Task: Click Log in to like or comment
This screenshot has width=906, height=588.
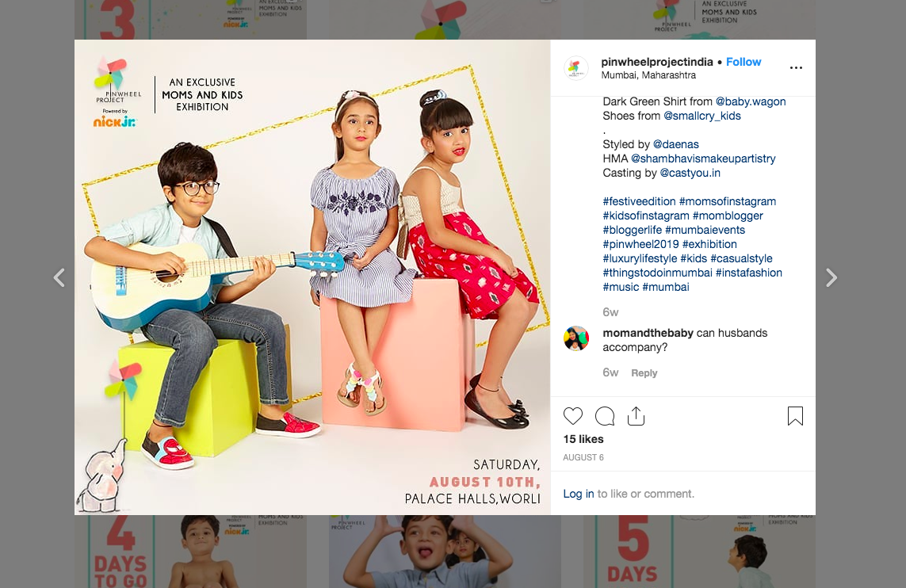Action: pos(579,494)
